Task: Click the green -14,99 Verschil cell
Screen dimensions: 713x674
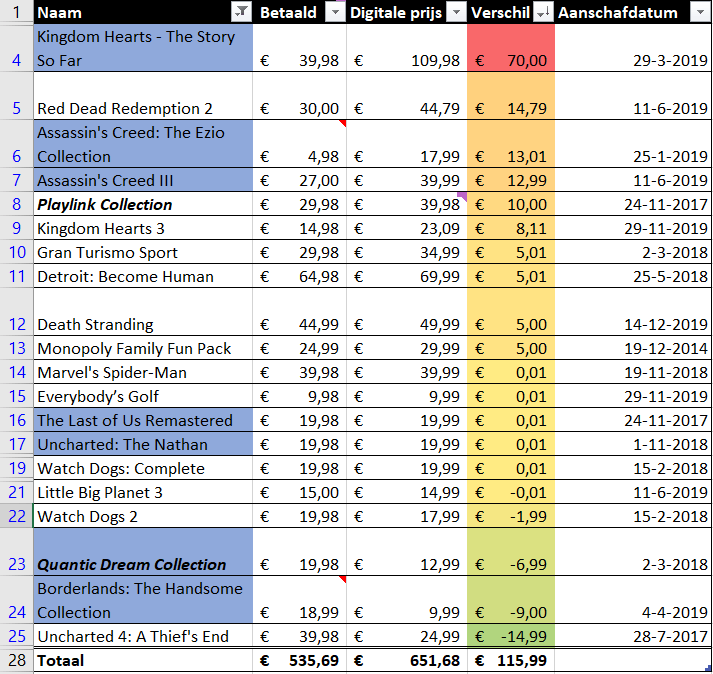Action: (511, 636)
